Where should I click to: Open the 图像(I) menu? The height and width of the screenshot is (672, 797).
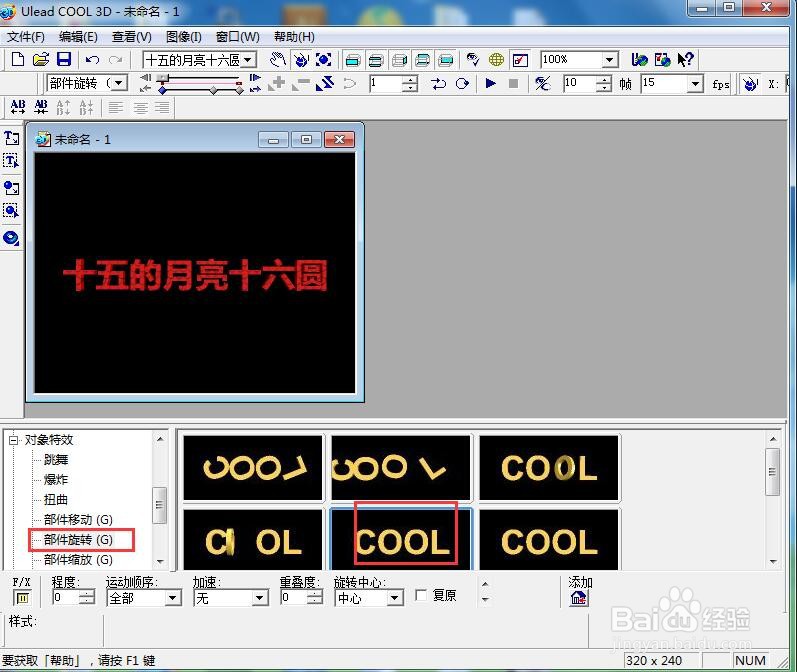(x=183, y=37)
